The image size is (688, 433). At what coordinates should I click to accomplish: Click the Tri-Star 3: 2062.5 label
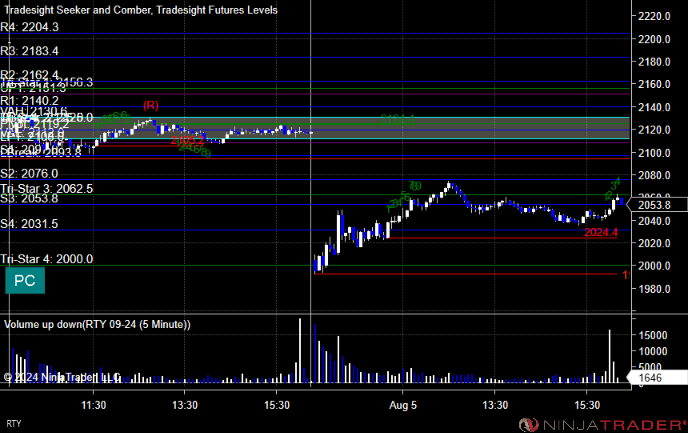click(x=47, y=189)
